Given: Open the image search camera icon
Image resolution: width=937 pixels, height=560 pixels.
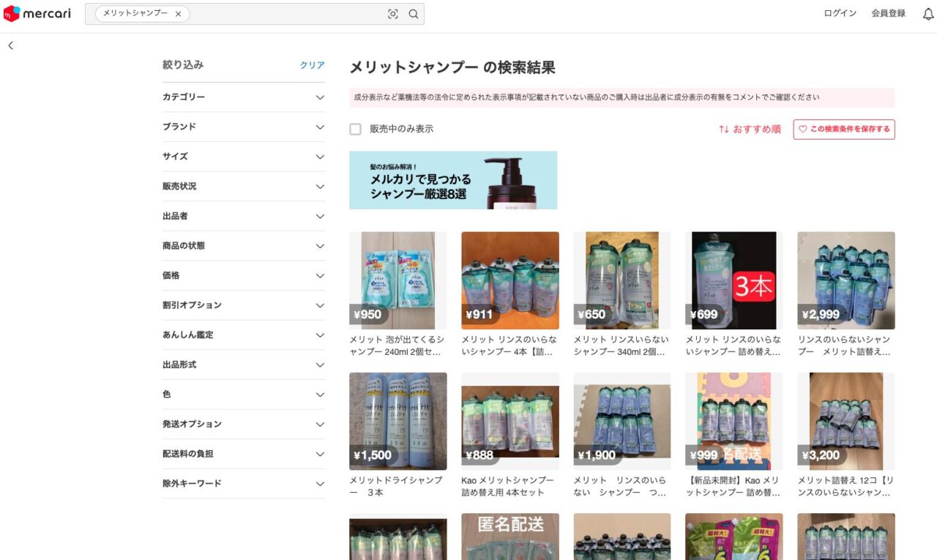Looking at the screenshot, I should click(393, 14).
